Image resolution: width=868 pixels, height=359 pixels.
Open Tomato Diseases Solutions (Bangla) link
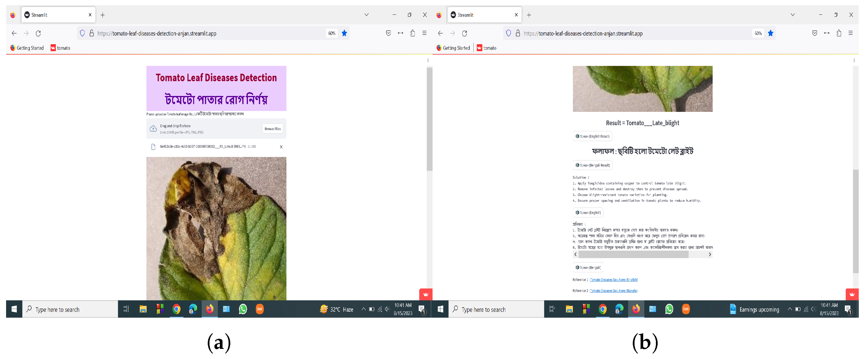tap(613, 290)
